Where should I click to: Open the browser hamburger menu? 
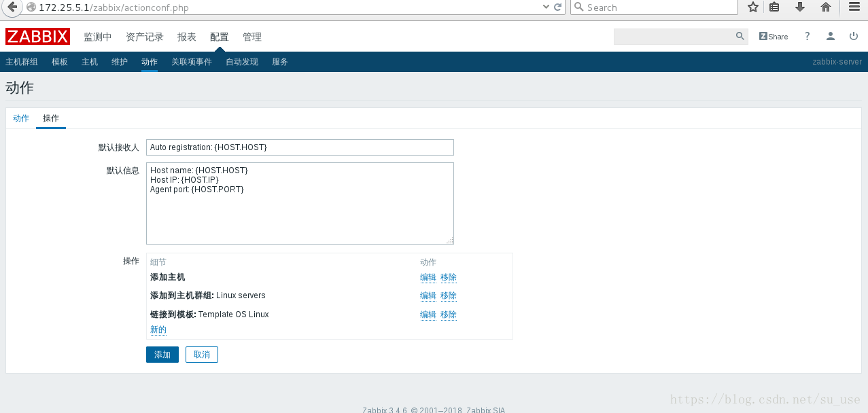pyautogui.click(x=854, y=7)
